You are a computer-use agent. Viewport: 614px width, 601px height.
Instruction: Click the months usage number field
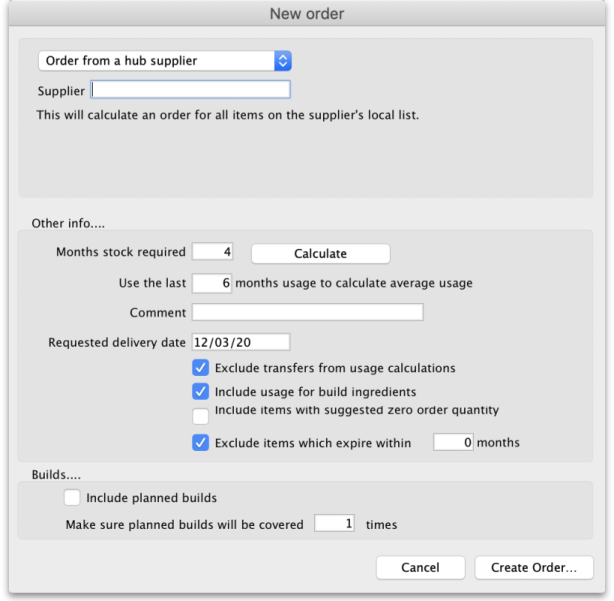(x=212, y=283)
